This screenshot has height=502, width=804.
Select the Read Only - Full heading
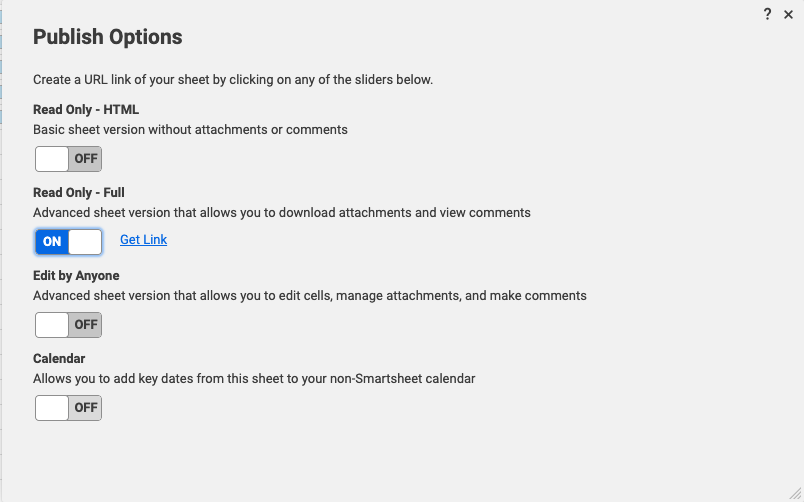[79, 193]
